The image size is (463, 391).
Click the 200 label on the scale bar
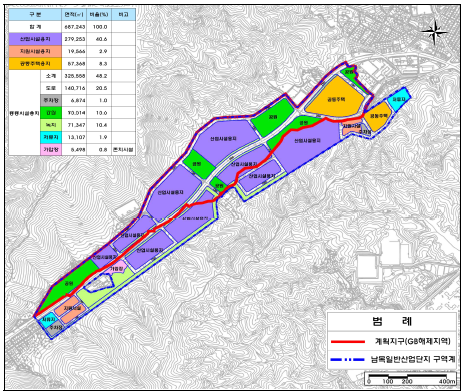pos(407,382)
